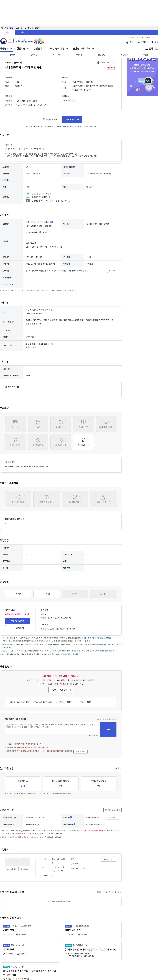The image size is (158, 980).
Task: Switch to the 기업 tab
Action: coord(23,32)
